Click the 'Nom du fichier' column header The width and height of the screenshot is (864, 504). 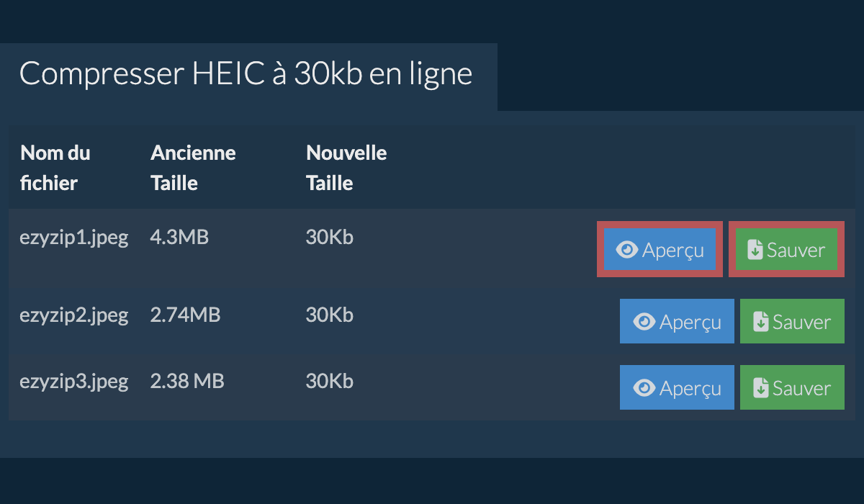[55, 168]
